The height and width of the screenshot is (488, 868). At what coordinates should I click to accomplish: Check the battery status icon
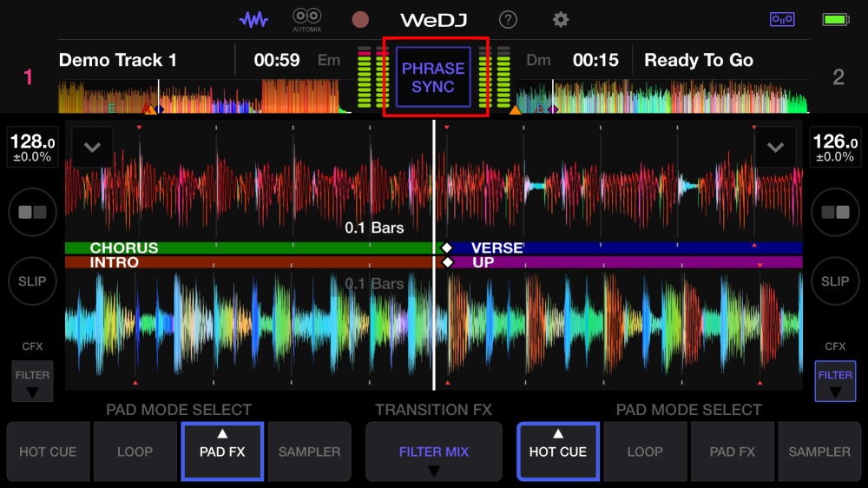(835, 20)
